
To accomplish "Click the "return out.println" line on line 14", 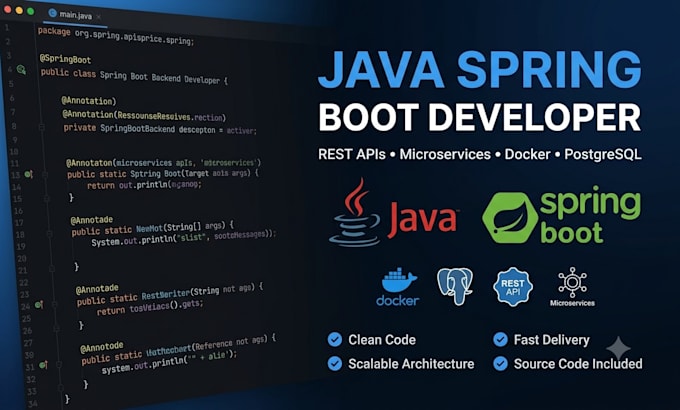I will (x=144, y=185).
